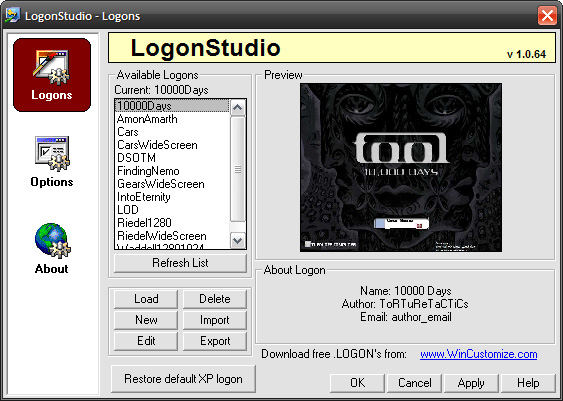Screen dimensions: 563x401
Task: Choose GearsWideScreen from the list
Action: coord(161,184)
